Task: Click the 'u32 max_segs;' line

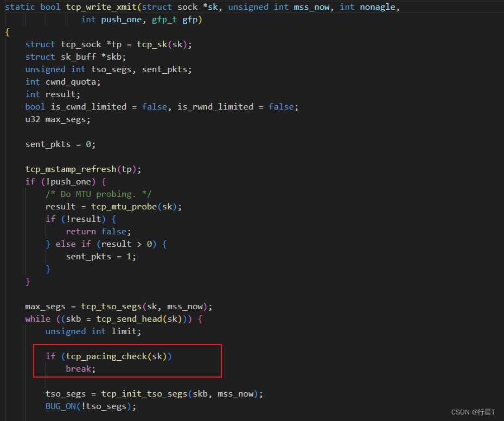Action: pyautogui.click(x=58, y=119)
